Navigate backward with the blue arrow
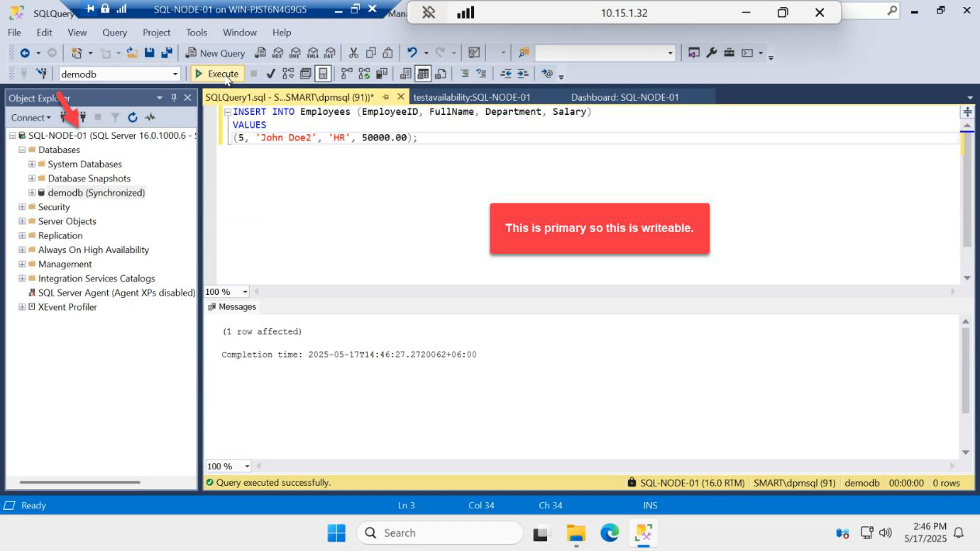Screen dimensions: 980x551 coord(25,53)
